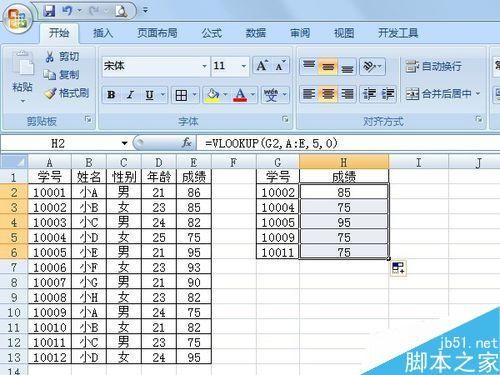Paste clipboard contents with 粘贴
Viewport: 500px width, 375px height.
[22, 76]
